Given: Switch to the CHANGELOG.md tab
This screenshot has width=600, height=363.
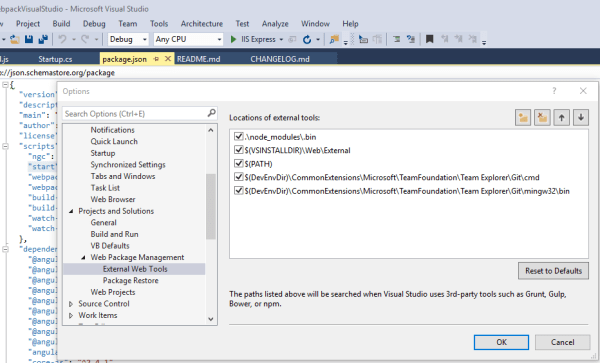Looking at the screenshot, I should point(280,59).
